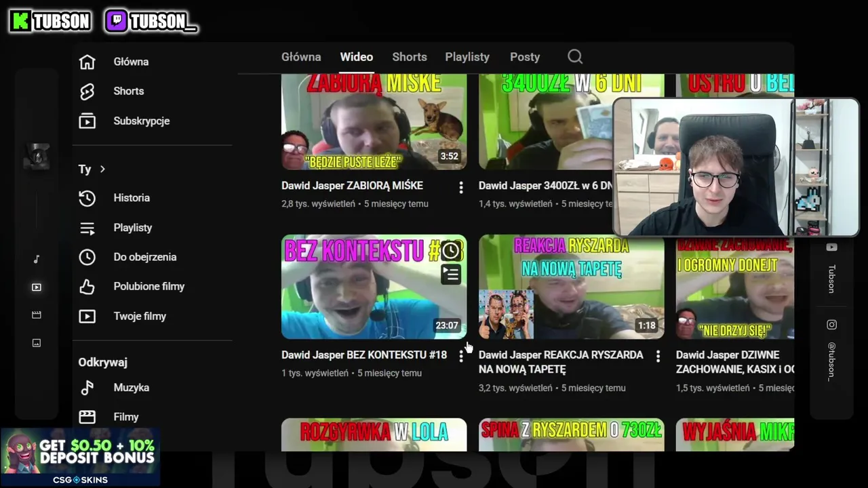Click the CSGO Skins deposit bonus banner
868x488 pixels.
[x=80, y=457]
